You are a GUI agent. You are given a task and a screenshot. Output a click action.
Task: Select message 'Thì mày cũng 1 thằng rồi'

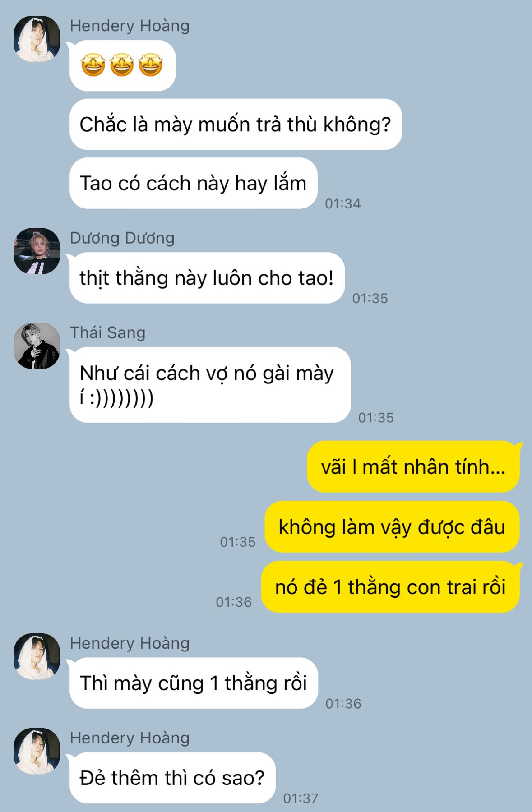(x=194, y=683)
